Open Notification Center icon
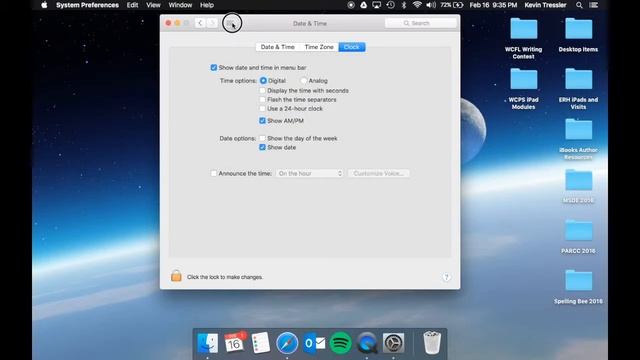The image size is (640, 360). (594, 5)
